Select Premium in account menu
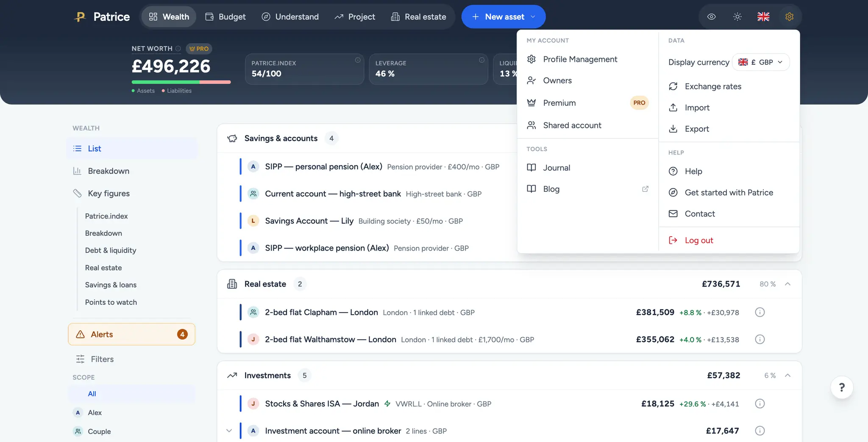 (x=587, y=103)
